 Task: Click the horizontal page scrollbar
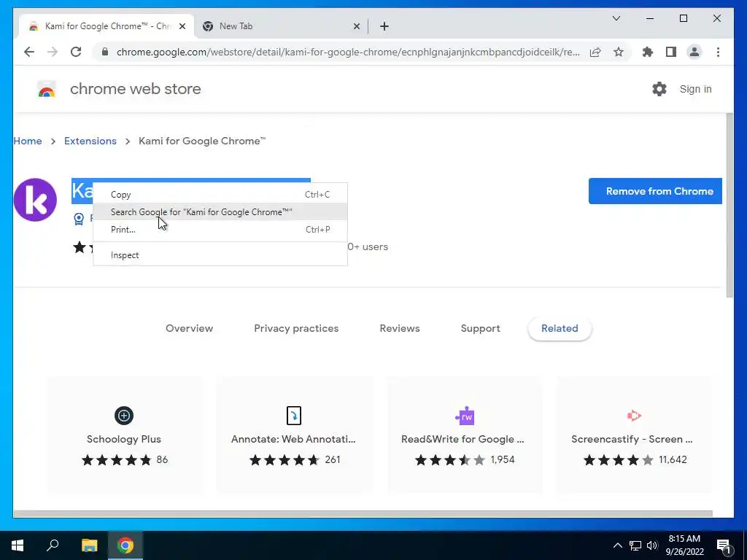click(x=363, y=514)
